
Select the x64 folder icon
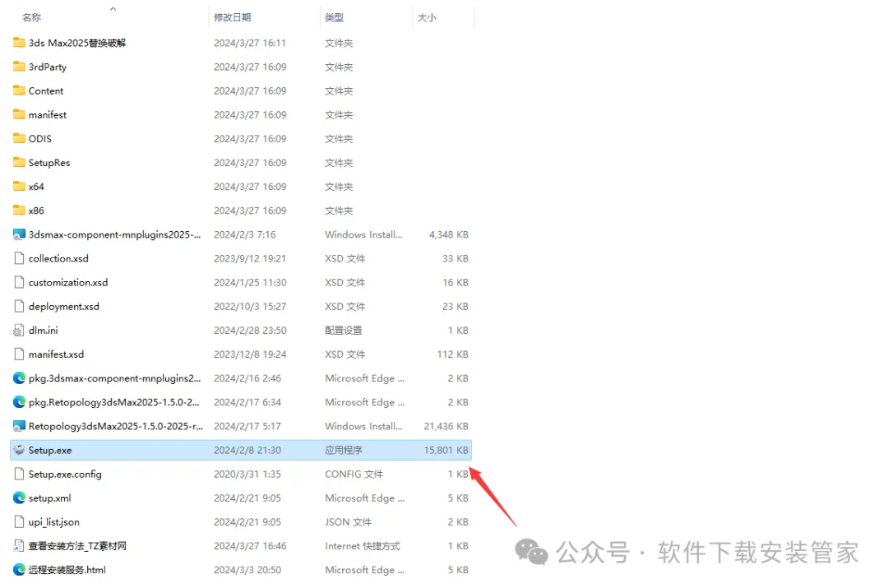[19, 187]
